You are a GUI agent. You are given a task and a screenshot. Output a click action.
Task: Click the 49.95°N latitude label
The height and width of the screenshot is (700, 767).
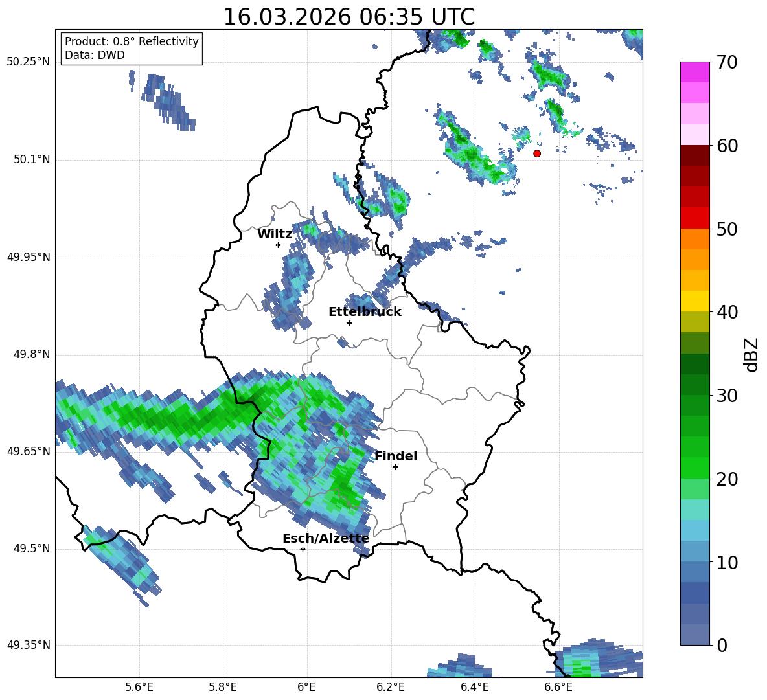(x=28, y=256)
